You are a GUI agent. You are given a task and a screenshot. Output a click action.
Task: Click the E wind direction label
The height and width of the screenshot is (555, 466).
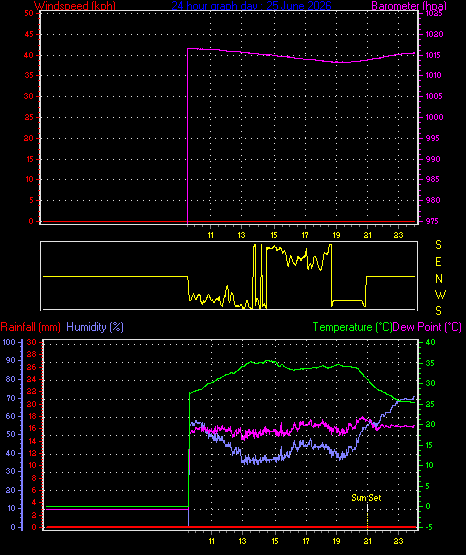coord(438,262)
